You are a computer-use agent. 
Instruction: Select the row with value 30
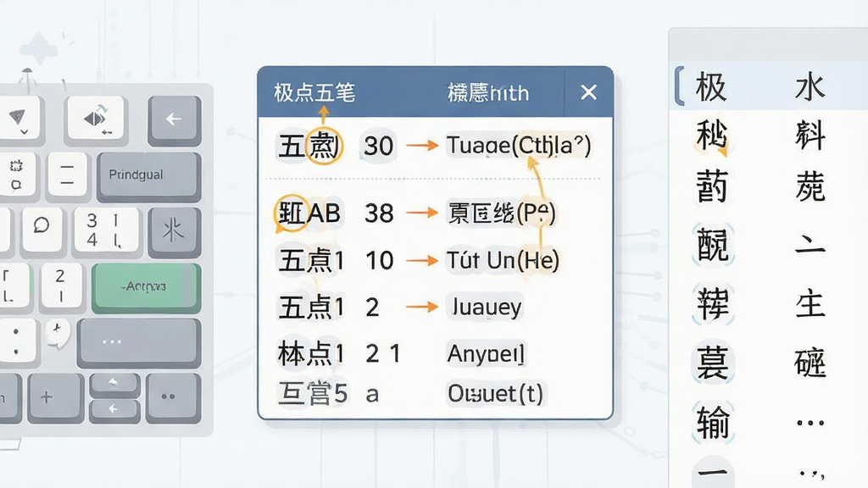click(x=435, y=146)
